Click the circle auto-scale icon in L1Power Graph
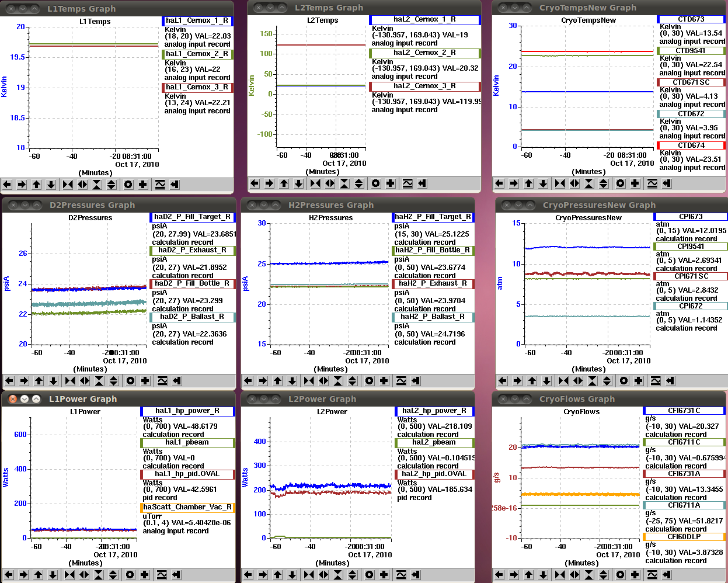Screen dimensions: 728x583 coord(130,575)
